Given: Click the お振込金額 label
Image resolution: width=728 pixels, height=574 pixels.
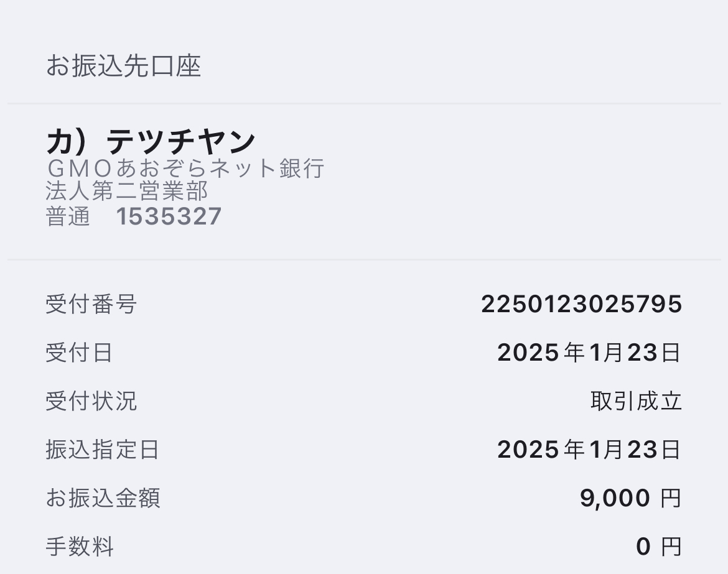Looking at the screenshot, I should [x=103, y=498].
